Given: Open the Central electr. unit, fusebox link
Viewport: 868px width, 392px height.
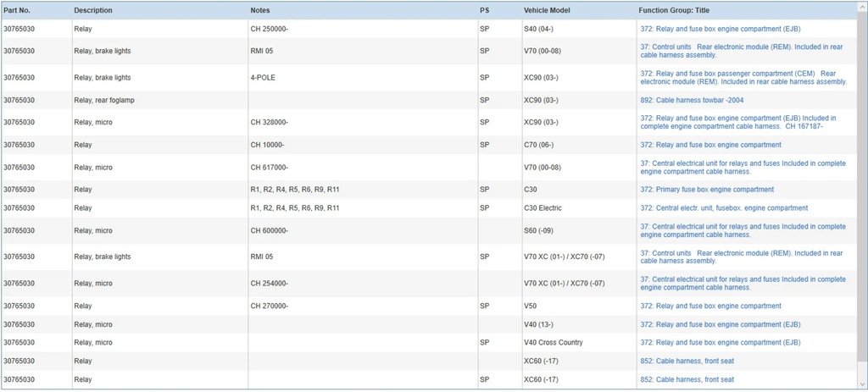Looking at the screenshot, I should 724,208.
